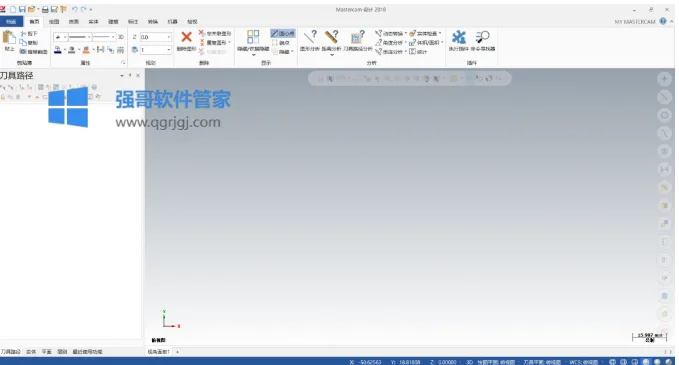Click the level layers icon beside level field
This screenshot has height=365, width=679.
(135, 50)
